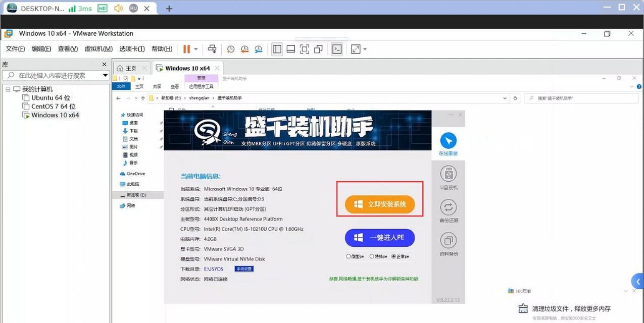Expand the recent locations chevron in Explorer
Viewport: 644px width, 323px height.
[135, 98]
